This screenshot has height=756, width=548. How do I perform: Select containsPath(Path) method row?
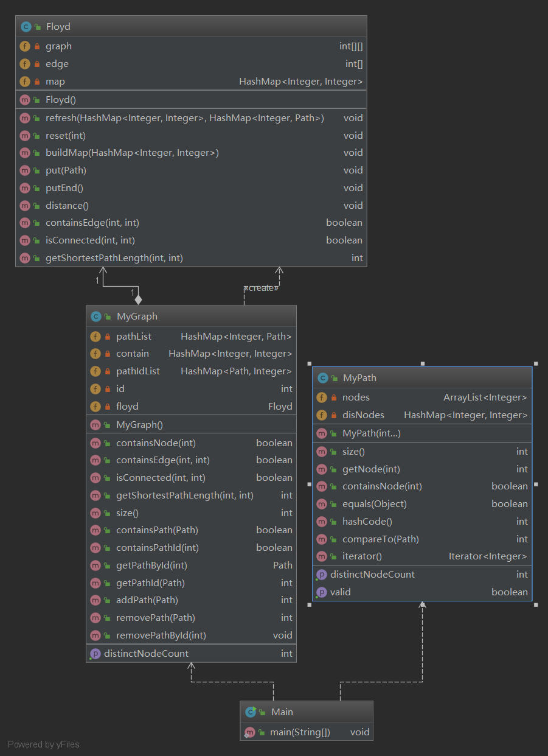[191, 530]
